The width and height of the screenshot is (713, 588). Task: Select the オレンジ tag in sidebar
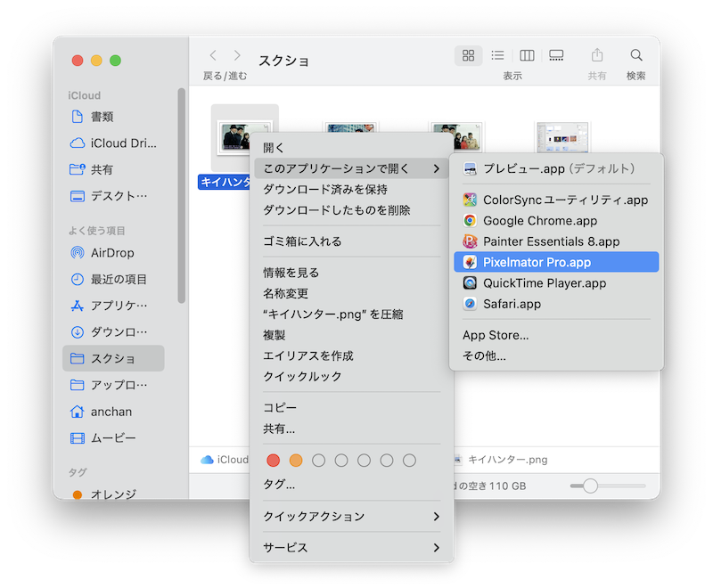point(114,494)
